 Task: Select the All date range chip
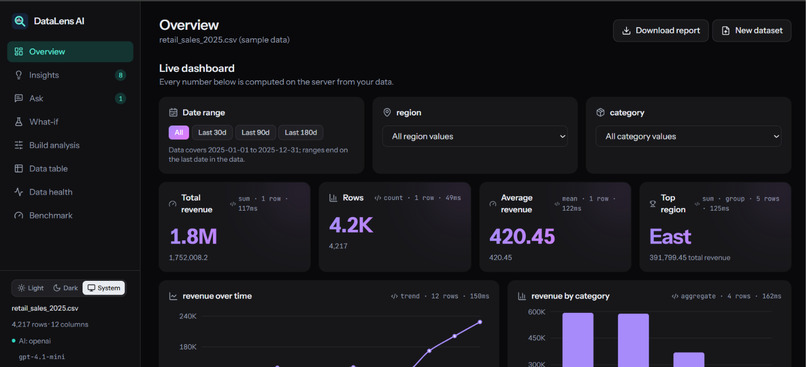178,133
